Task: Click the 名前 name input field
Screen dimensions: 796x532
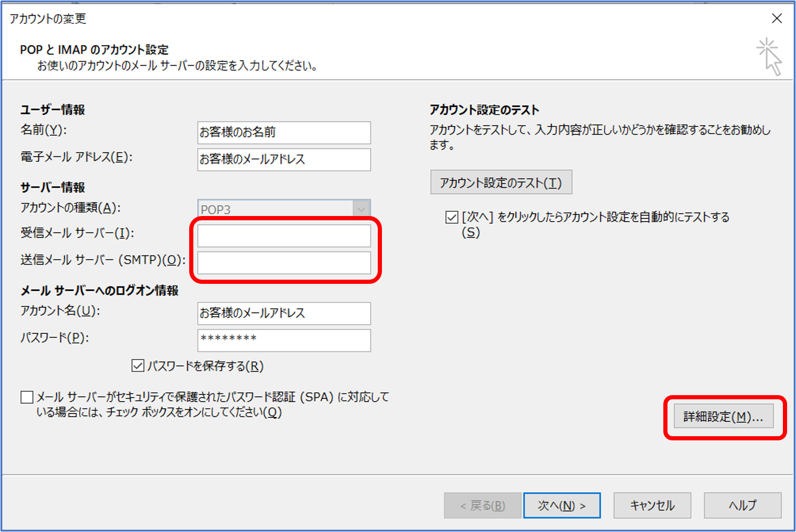Action: (x=284, y=133)
